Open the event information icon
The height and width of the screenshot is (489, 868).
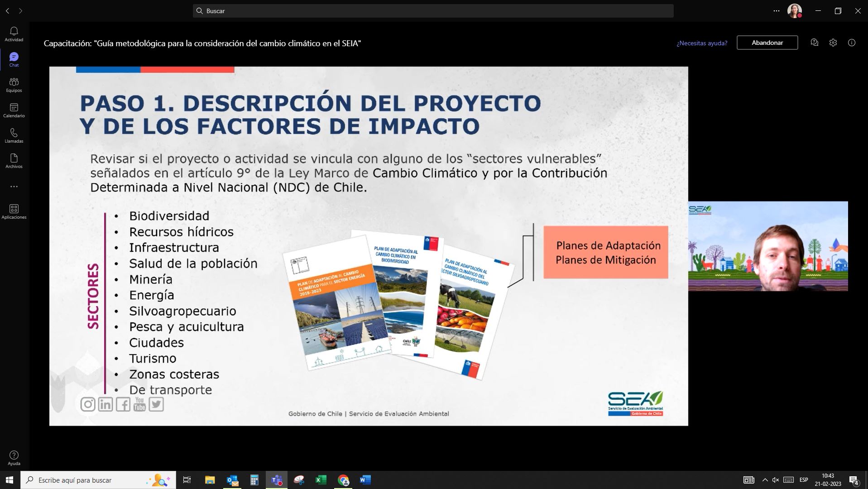(x=852, y=43)
